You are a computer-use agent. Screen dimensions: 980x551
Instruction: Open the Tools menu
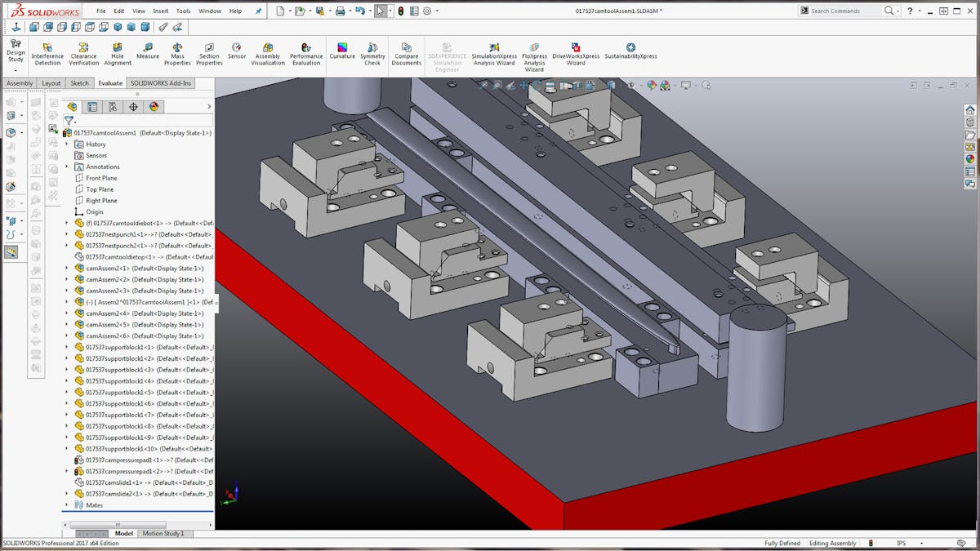(183, 11)
